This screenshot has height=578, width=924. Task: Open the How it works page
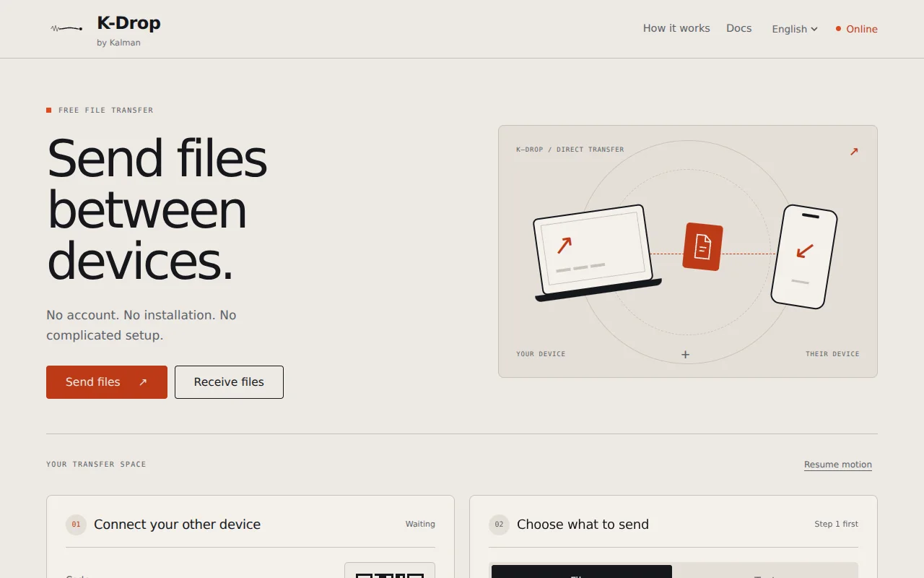(x=676, y=28)
